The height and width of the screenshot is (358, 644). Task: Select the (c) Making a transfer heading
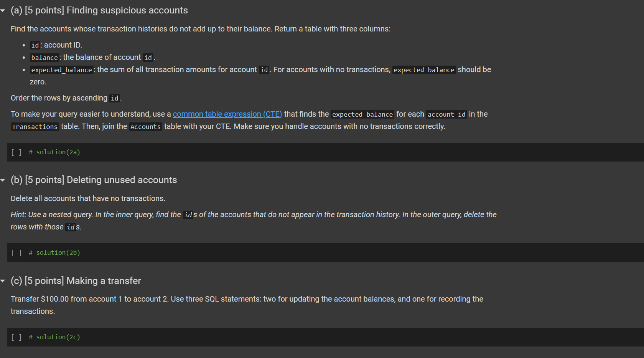76,281
